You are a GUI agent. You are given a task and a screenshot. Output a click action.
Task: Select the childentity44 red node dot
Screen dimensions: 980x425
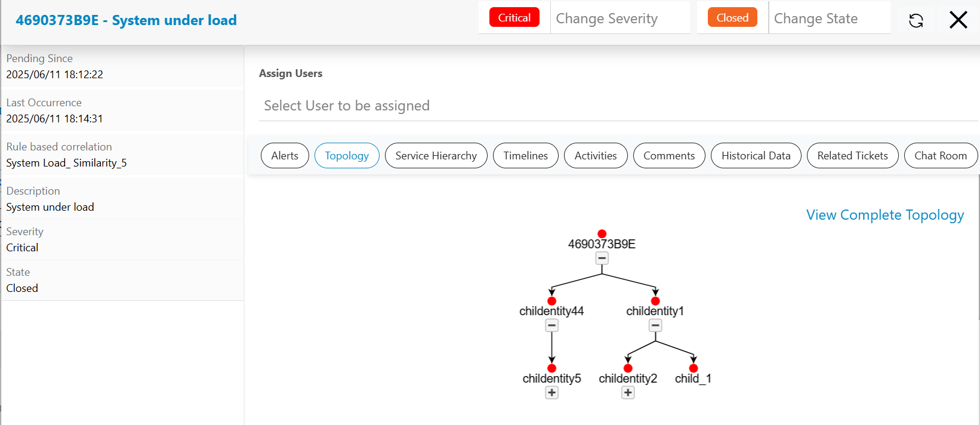point(551,301)
